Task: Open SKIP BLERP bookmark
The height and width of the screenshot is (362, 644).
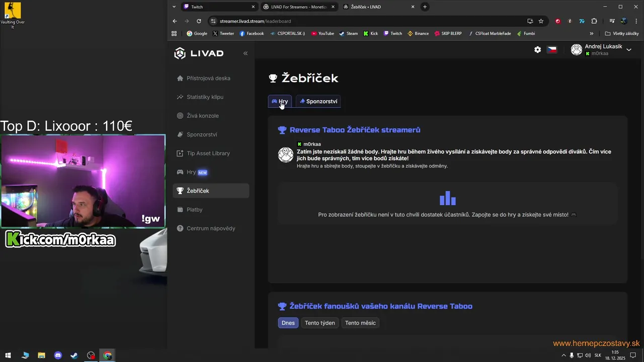Action: [x=447, y=34]
